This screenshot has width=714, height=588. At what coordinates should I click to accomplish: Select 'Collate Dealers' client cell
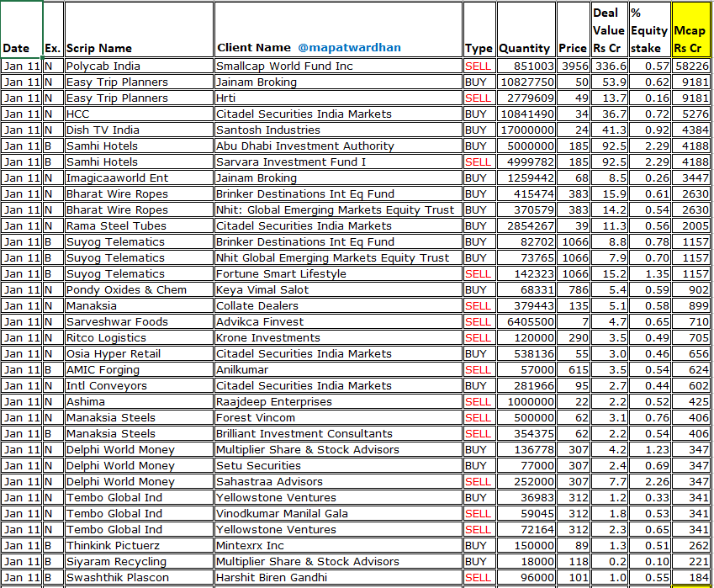pyautogui.click(x=338, y=305)
